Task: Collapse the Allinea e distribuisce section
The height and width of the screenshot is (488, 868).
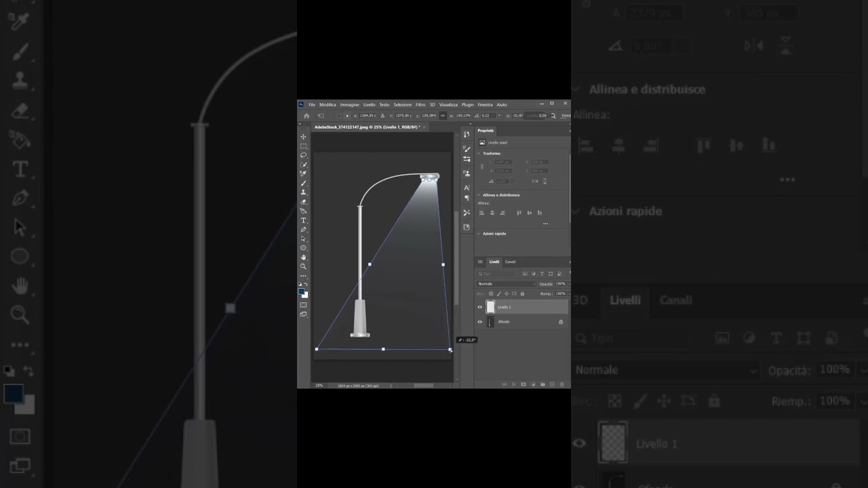Action: [479, 195]
